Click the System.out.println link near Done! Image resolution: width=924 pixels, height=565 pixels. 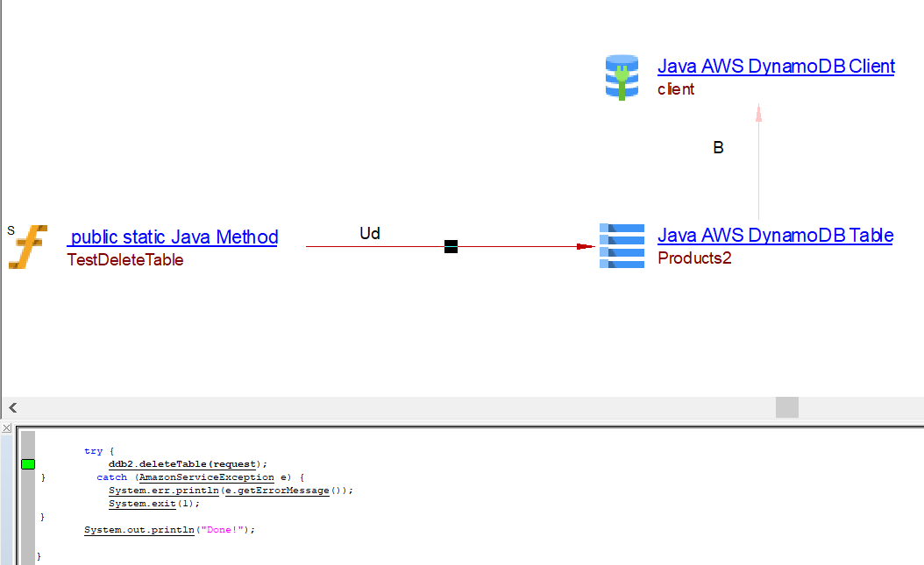(x=138, y=529)
